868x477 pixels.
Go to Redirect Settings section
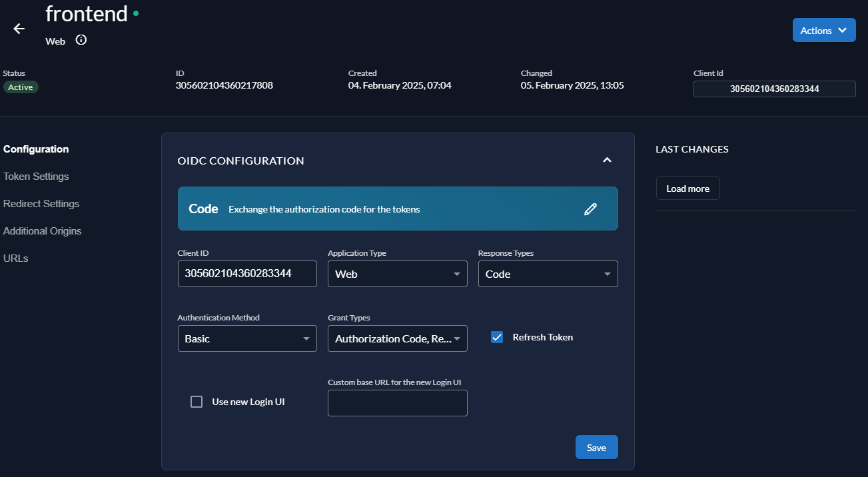tap(41, 204)
